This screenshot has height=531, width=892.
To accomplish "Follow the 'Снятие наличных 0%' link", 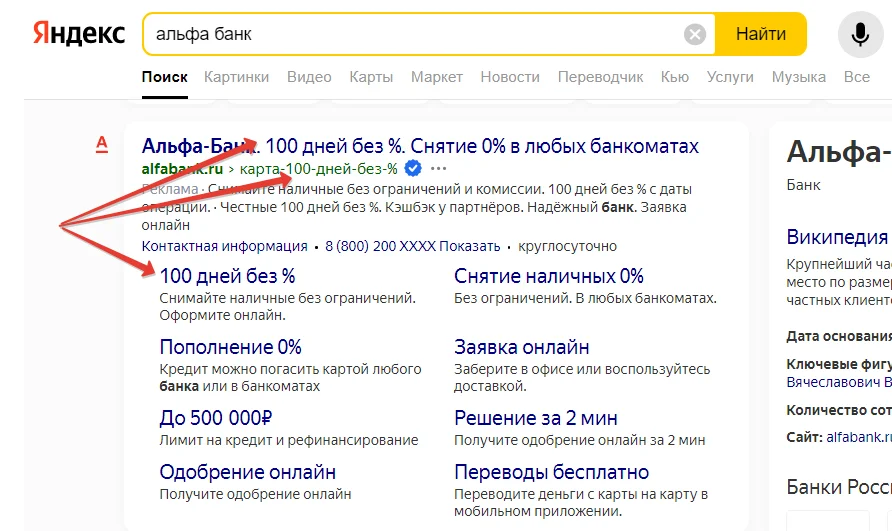I will tap(548, 276).
